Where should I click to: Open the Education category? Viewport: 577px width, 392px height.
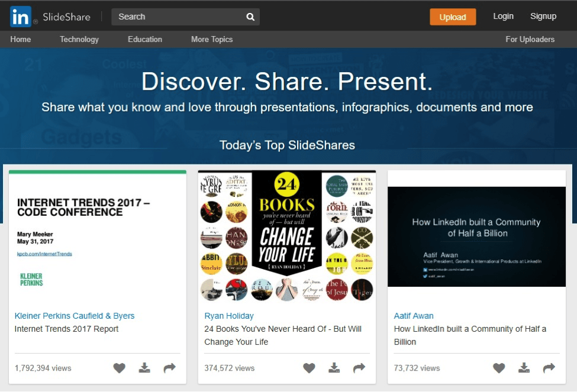144,40
